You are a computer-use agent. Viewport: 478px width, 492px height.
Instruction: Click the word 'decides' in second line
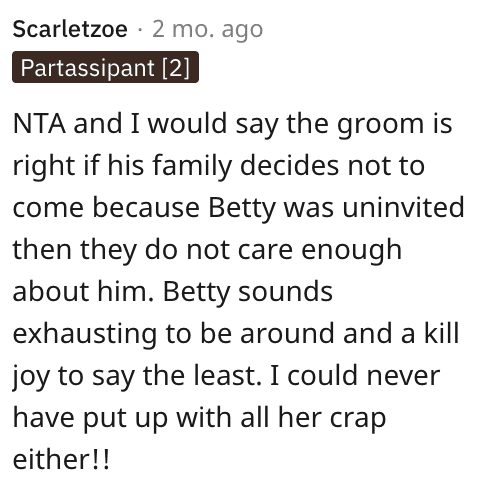(x=289, y=165)
